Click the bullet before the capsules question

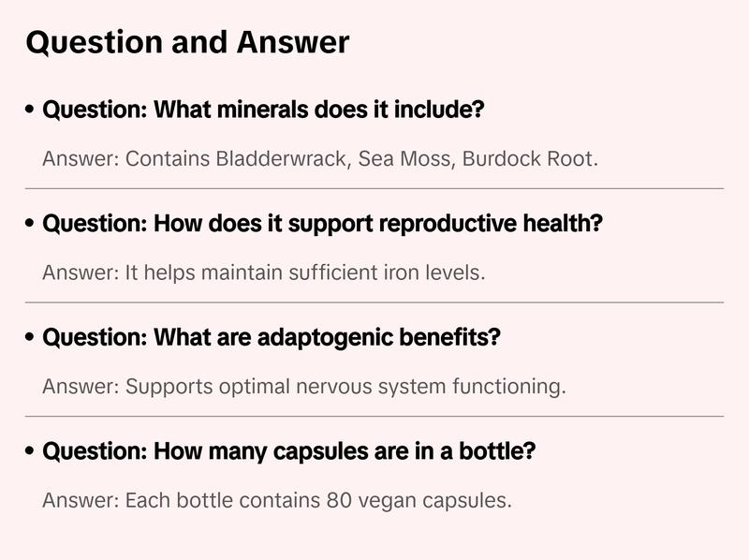[x=31, y=452]
